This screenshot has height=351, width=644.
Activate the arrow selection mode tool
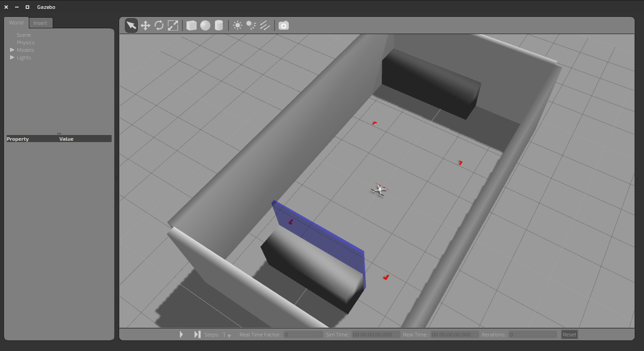(131, 26)
